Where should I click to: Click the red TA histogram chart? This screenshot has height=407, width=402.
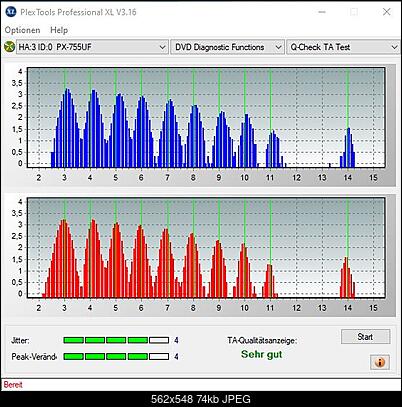[x=206, y=248]
